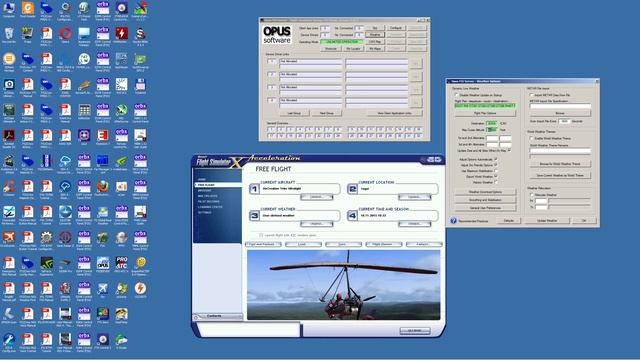Viewport: 640px width, 360px height.
Task: Toggle Adjust Sim Friendly Options checkbox
Action: coord(496,165)
